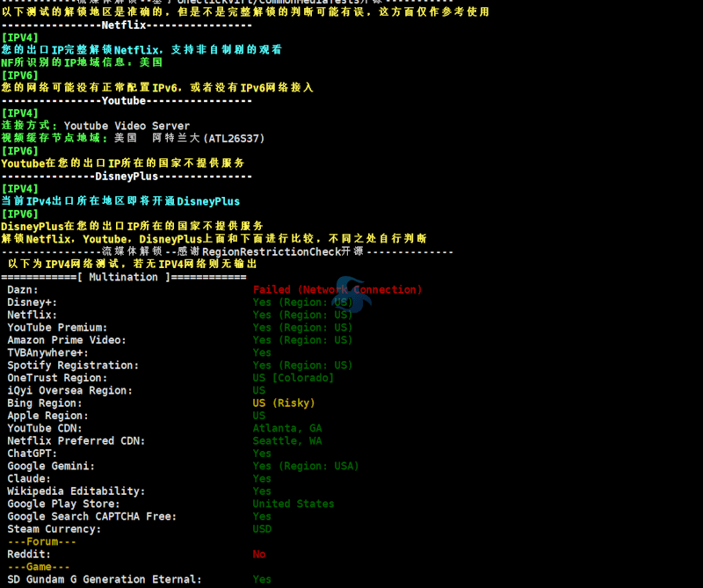Select the DisneyPlus section header text
The image size is (703, 588).
[127, 177]
